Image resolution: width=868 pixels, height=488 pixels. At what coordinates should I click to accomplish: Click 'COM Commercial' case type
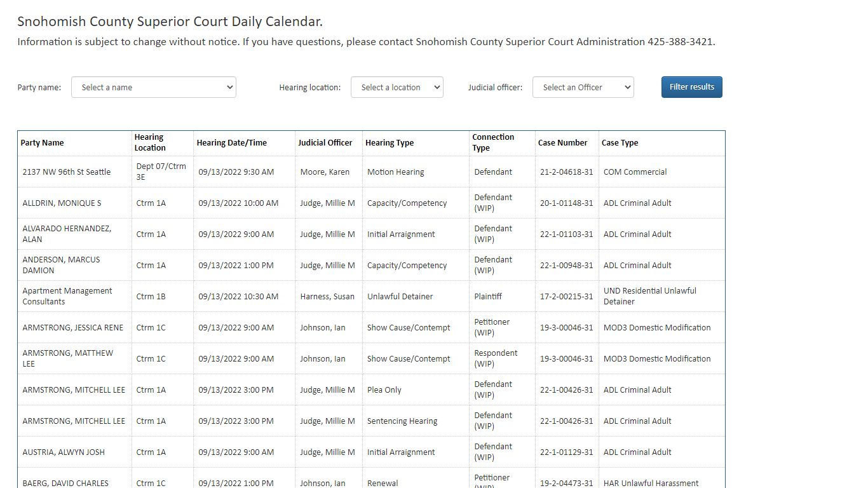pyautogui.click(x=635, y=172)
